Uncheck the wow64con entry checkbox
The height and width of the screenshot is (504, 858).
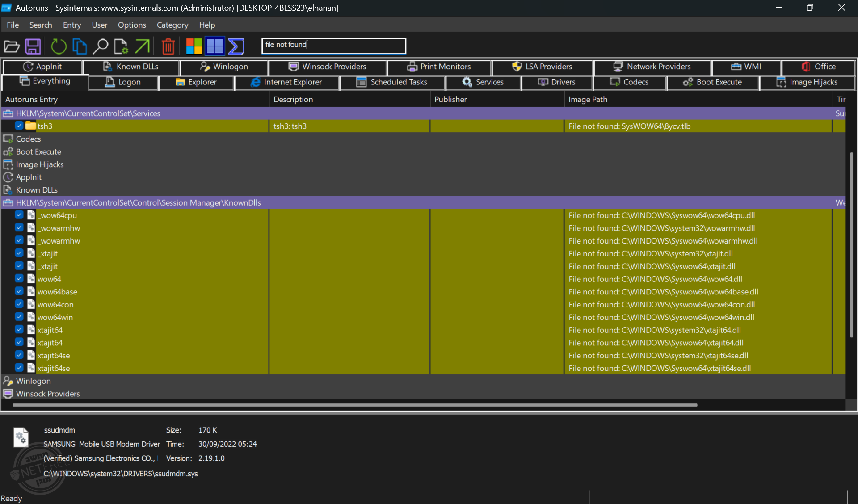point(19,304)
